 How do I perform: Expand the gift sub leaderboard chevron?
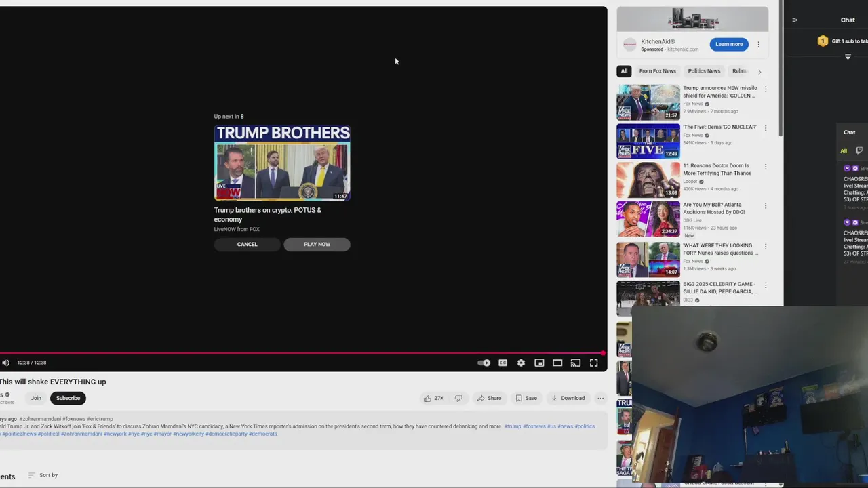pyautogui.click(x=848, y=57)
